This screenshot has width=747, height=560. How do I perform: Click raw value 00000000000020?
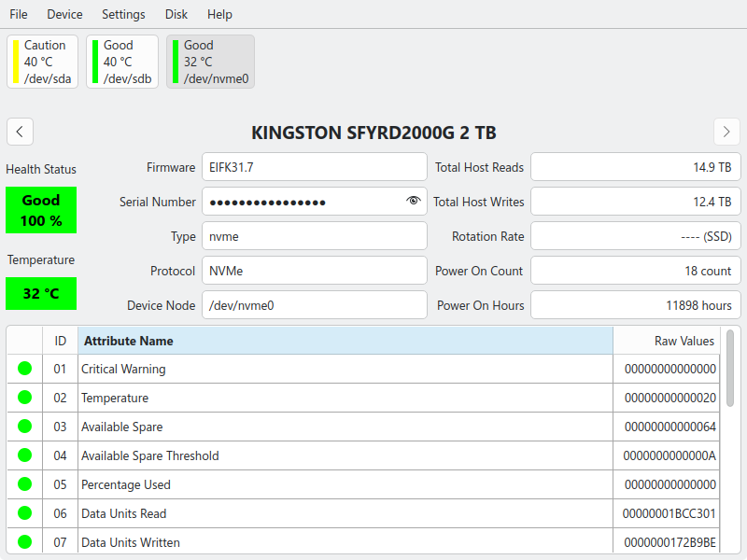tap(669, 398)
